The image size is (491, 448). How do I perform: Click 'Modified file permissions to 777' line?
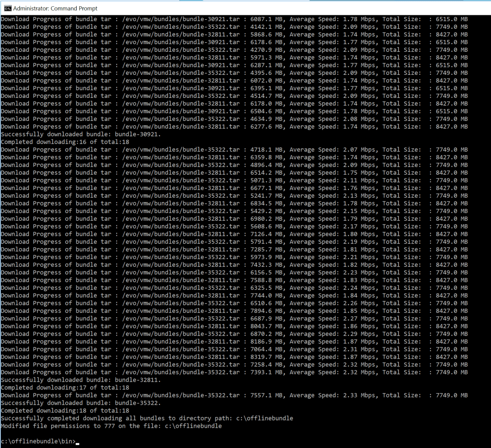click(111, 426)
